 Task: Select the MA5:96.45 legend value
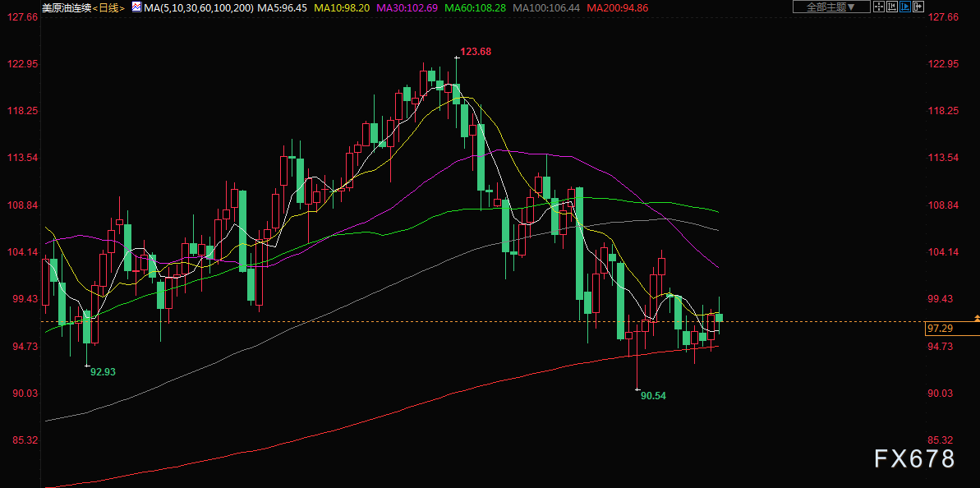[x=283, y=7]
